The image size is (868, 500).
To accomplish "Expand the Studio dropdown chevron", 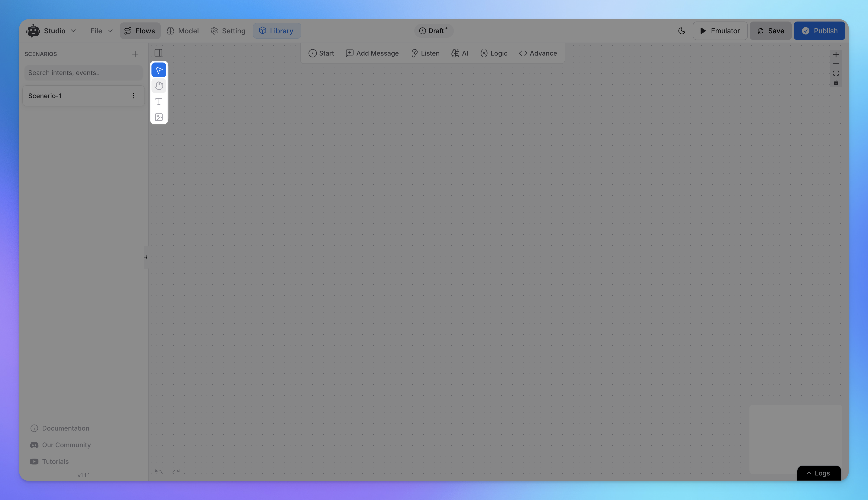I will [x=73, y=31].
